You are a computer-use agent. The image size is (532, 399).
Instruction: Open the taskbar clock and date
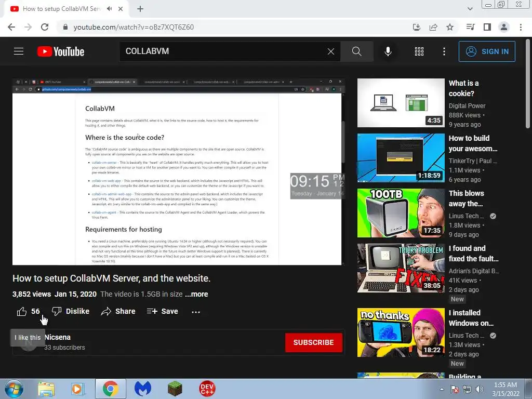point(506,389)
